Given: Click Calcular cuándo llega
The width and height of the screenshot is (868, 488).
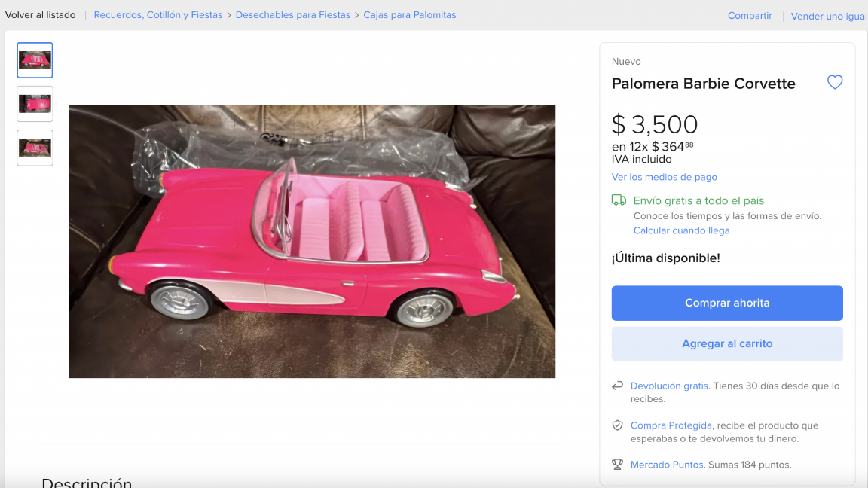Looking at the screenshot, I should 681,230.
